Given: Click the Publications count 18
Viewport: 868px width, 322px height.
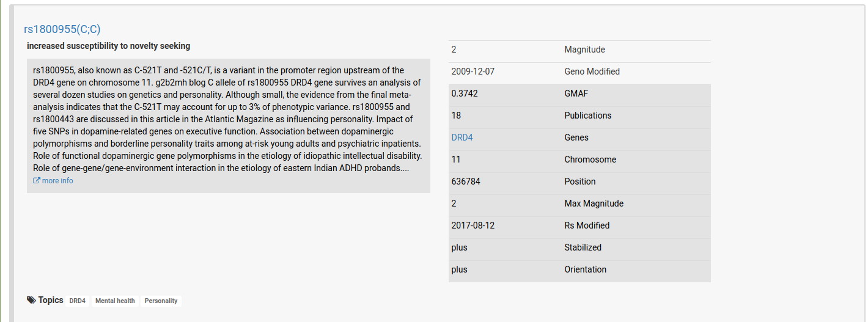Looking at the screenshot, I should 456,115.
